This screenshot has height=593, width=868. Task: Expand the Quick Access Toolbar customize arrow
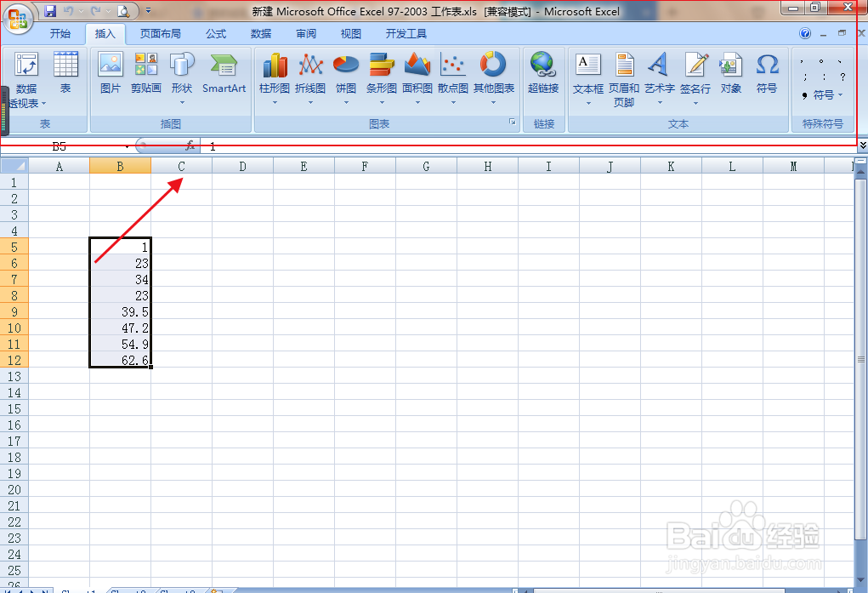point(148,10)
